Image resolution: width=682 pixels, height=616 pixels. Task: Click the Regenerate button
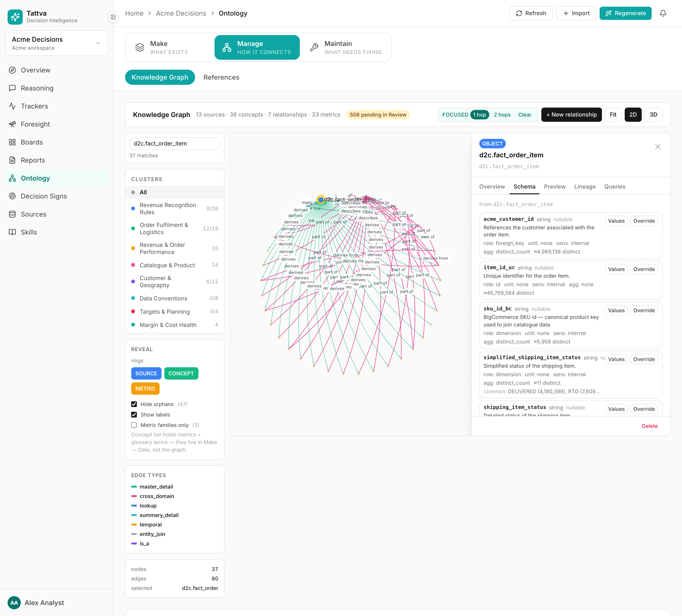tap(625, 13)
